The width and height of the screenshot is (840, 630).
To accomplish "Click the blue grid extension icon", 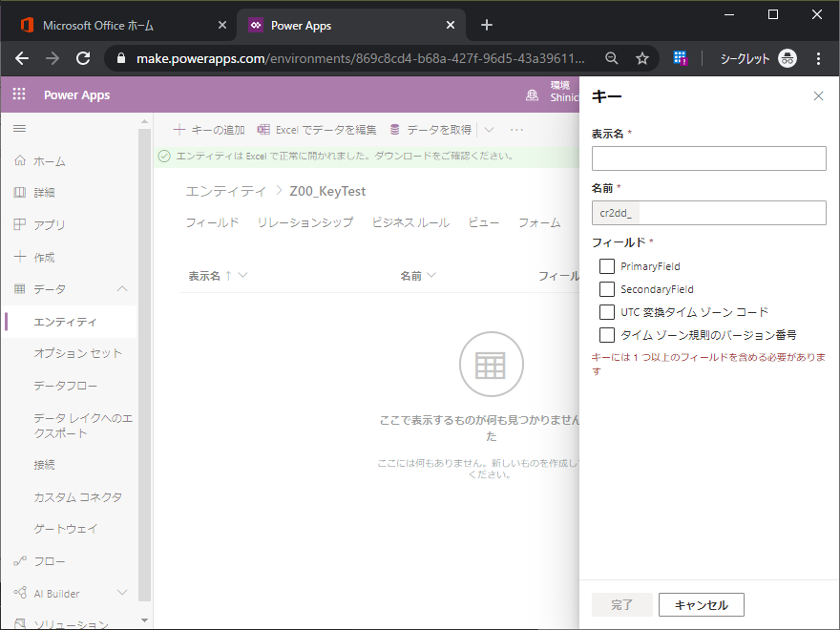I will (x=680, y=58).
